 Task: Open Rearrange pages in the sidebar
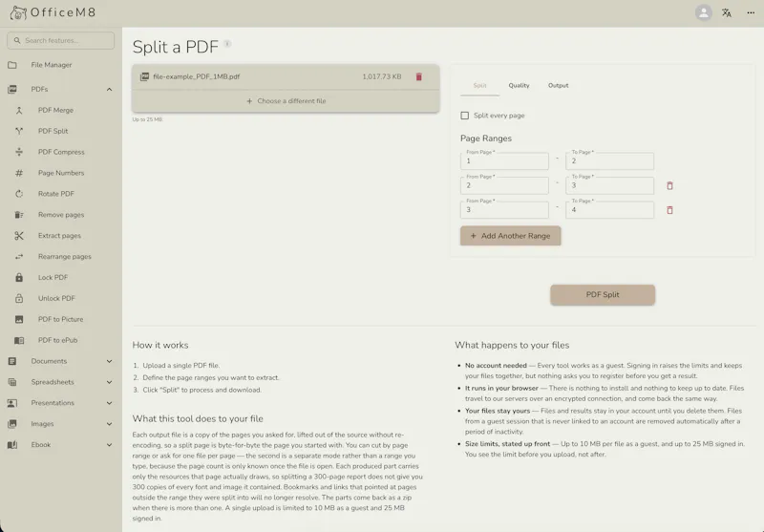pos(65,257)
